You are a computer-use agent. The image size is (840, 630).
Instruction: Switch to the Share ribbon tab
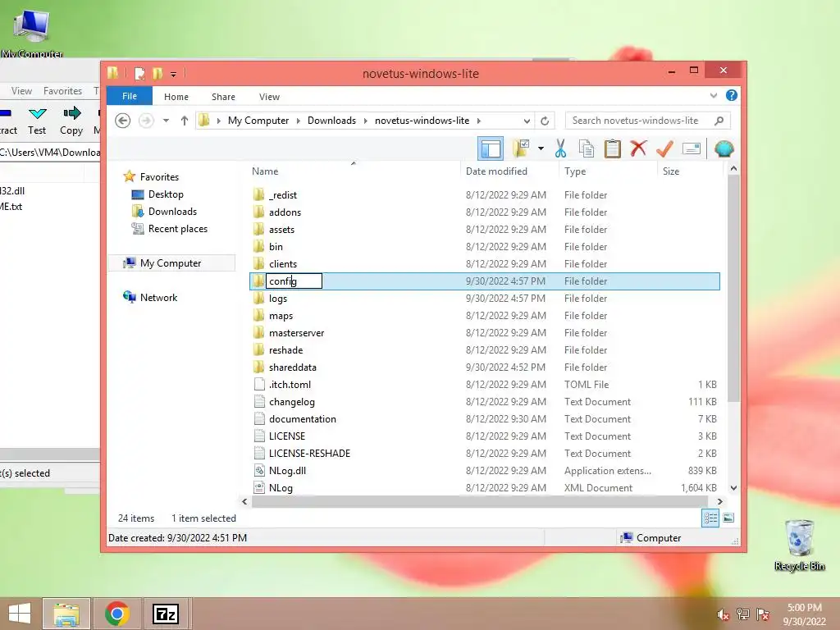223,97
